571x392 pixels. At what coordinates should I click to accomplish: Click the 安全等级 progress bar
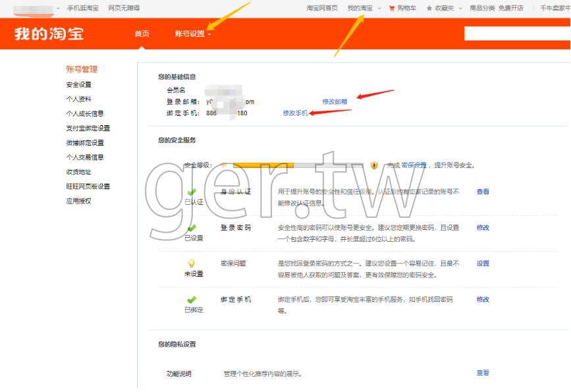(x=298, y=165)
